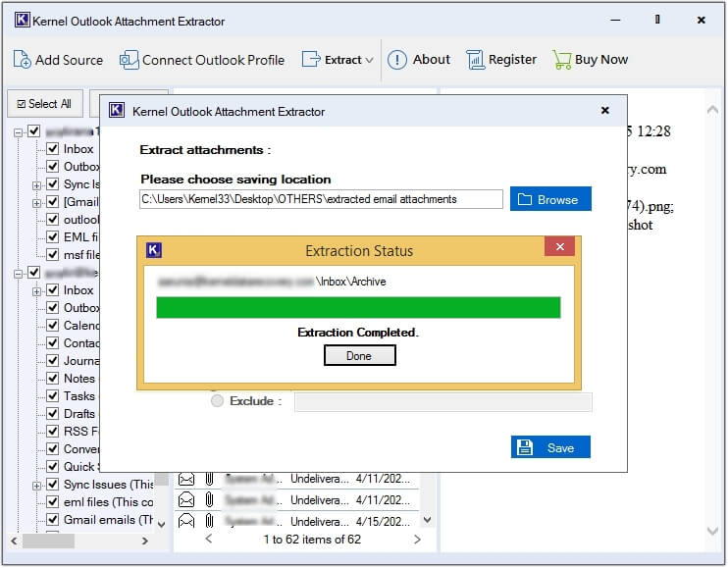Open the Extract dropdown menu
This screenshot has width=728, height=568.
click(338, 60)
